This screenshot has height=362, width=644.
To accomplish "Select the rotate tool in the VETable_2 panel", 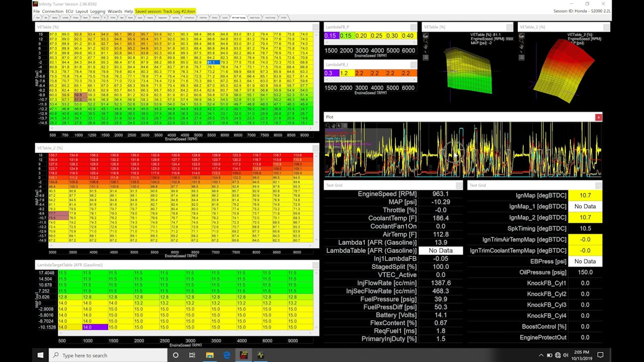I will coord(522,36).
